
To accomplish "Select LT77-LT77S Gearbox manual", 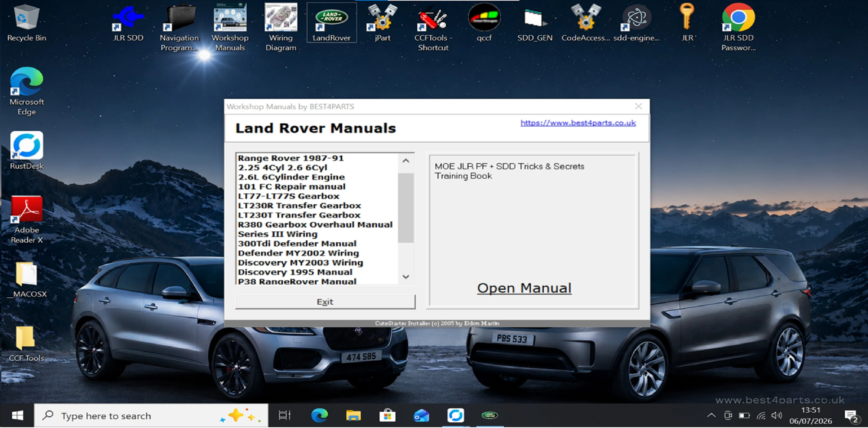I will 288,196.
